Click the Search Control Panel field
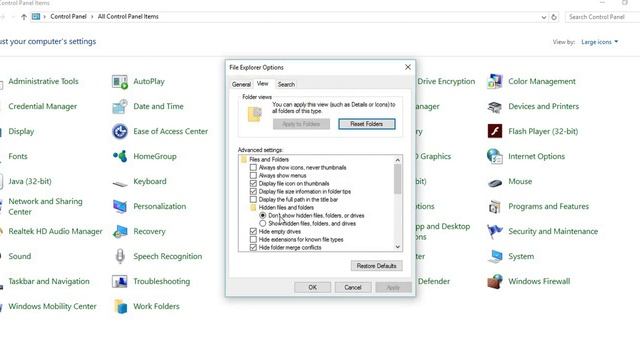Screen dimensions: 640x360 coord(602,17)
